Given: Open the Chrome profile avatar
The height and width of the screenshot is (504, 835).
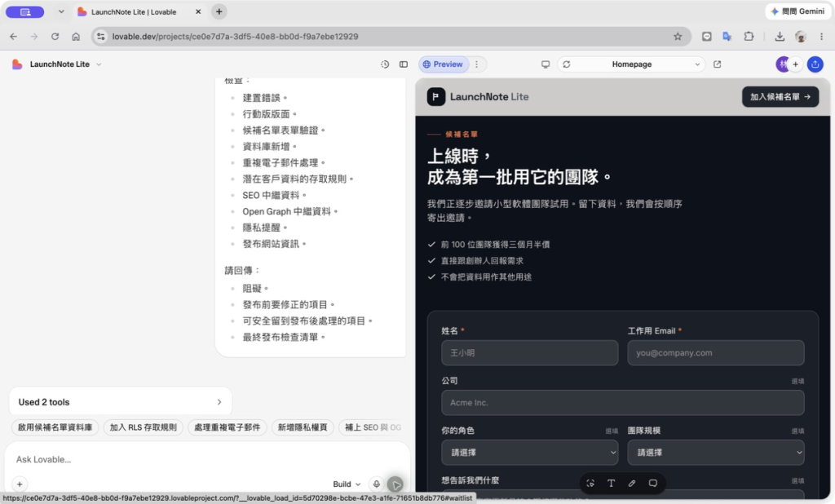Looking at the screenshot, I should pos(801,36).
